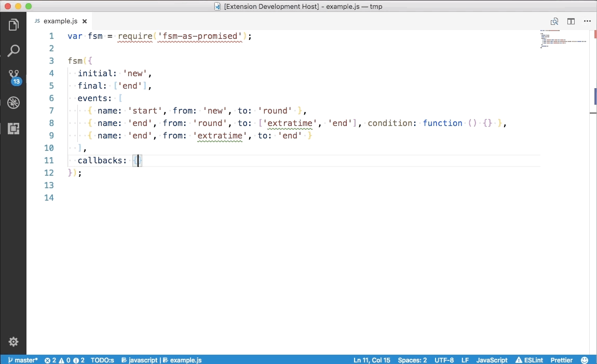Change indentation via Spaces: 2

[412, 360]
